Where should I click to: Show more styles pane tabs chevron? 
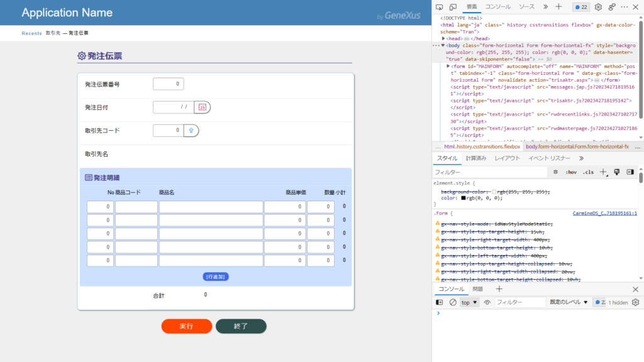pyautogui.click(x=581, y=158)
